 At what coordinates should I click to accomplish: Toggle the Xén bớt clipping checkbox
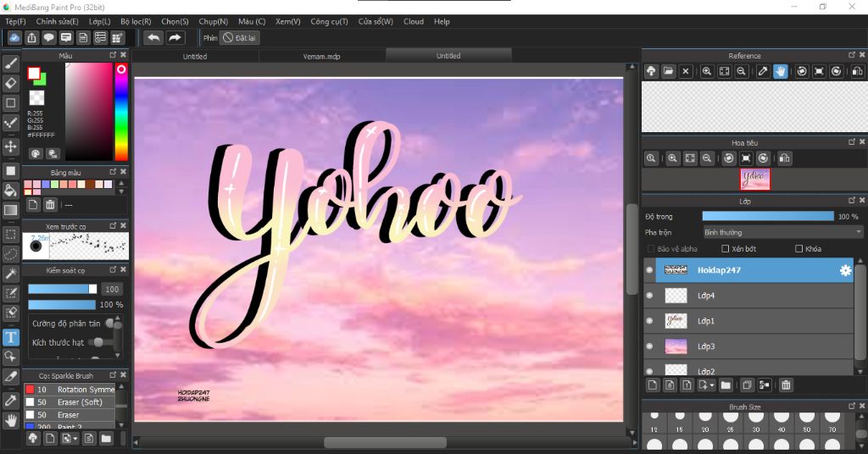pyautogui.click(x=726, y=249)
